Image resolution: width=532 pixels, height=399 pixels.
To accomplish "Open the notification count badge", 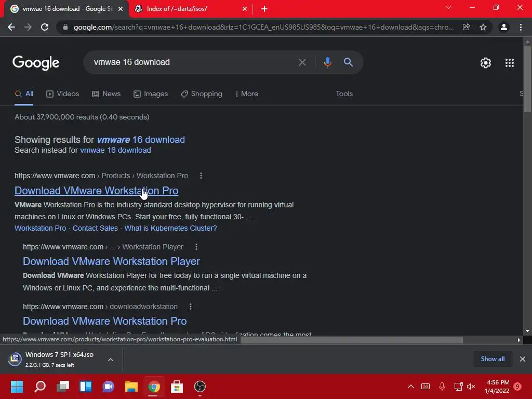I will (x=517, y=387).
